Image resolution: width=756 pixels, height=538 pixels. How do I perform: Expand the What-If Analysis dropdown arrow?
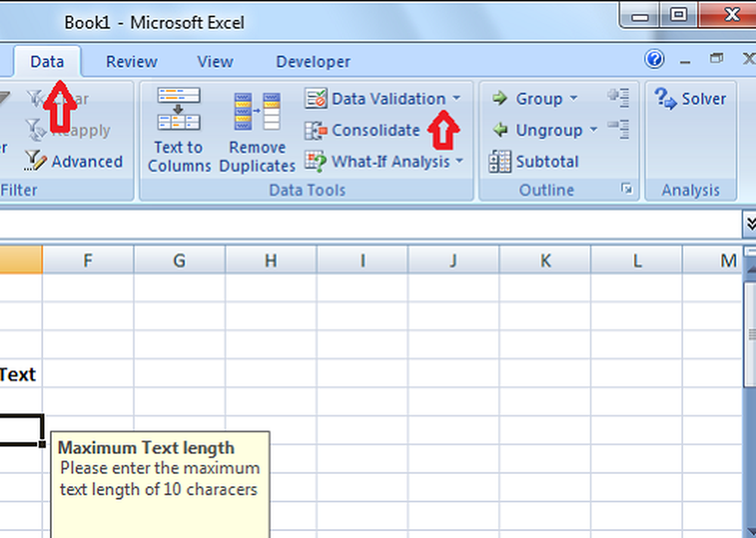coord(460,161)
